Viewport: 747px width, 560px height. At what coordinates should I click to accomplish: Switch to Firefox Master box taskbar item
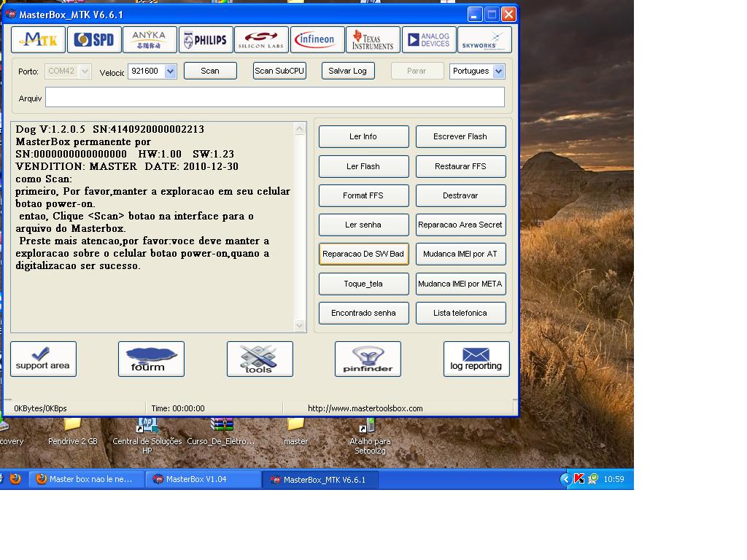84,479
